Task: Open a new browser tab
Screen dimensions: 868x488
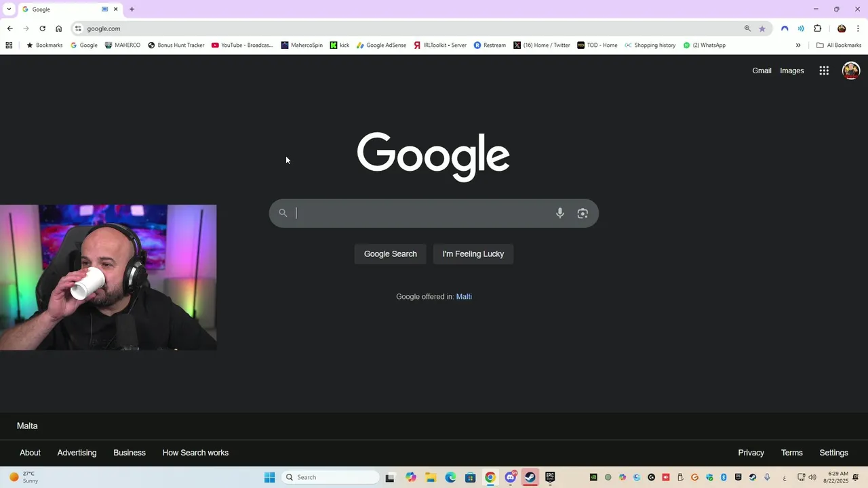Action: [132, 9]
